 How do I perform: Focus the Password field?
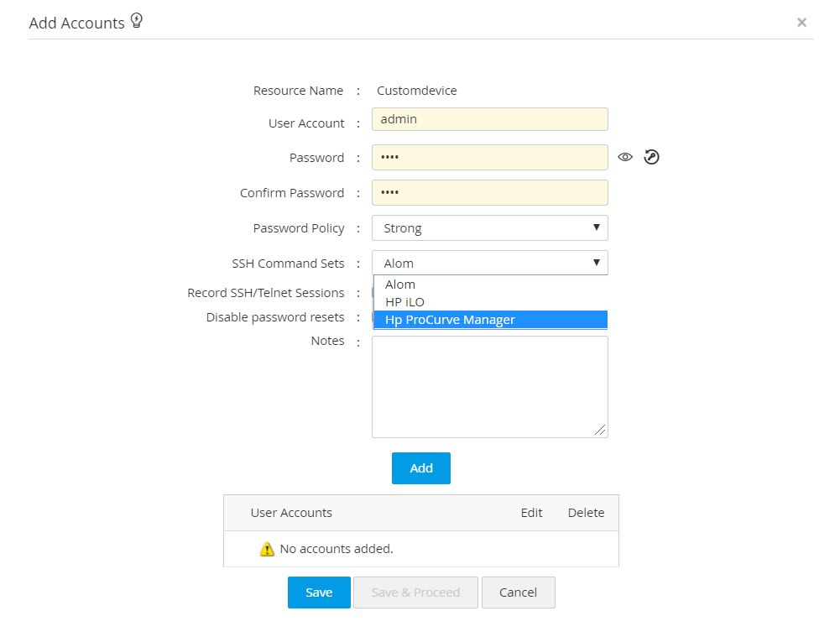pyautogui.click(x=489, y=158)
